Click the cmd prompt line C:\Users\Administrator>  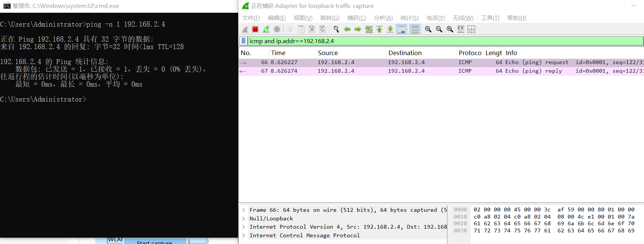(x=43, y=99)
